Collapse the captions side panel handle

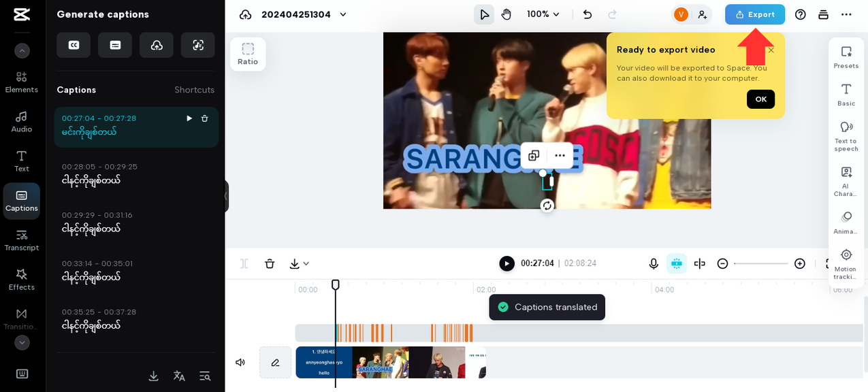coord(226,196)
